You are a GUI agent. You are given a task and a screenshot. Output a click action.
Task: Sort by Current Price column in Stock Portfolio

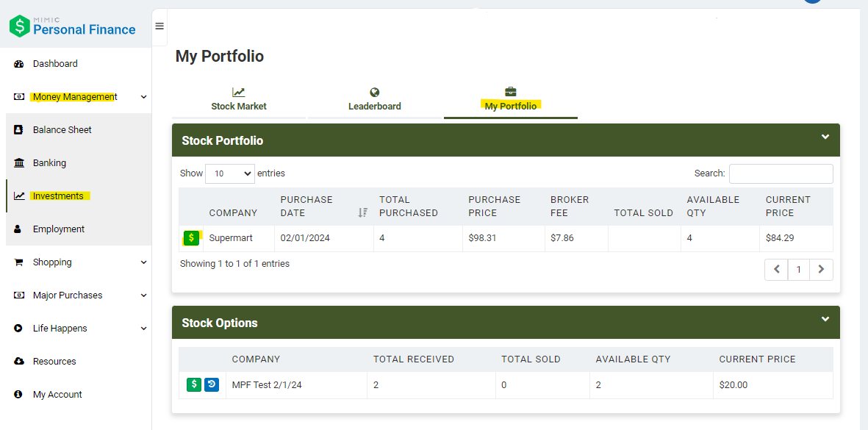pos(796,207)
